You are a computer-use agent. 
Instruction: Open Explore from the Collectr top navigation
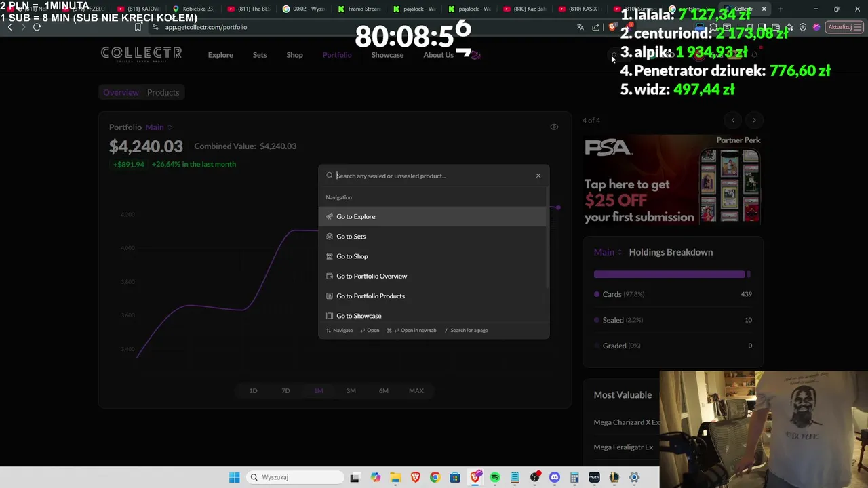pos(220,55)
